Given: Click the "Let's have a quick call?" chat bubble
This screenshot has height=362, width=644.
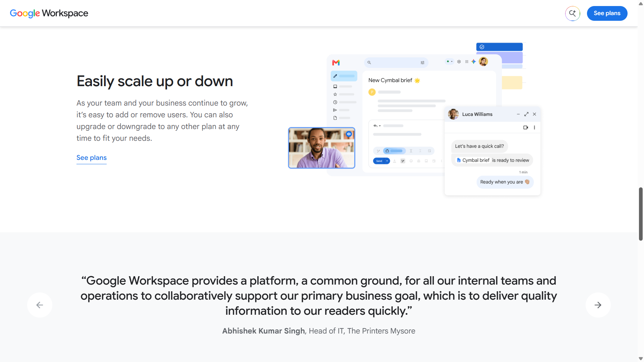Looking at the screenshot, I should [x=479, y=146].
